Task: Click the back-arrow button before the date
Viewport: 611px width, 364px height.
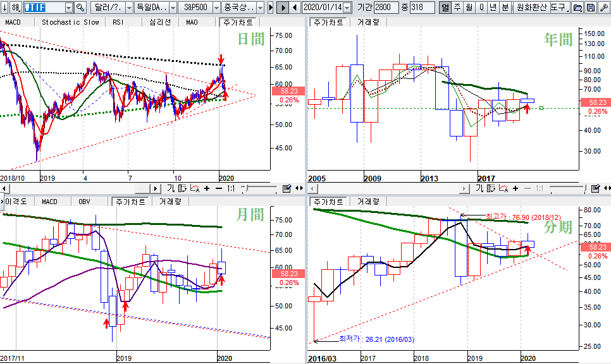Action: (x=295, y=7)
